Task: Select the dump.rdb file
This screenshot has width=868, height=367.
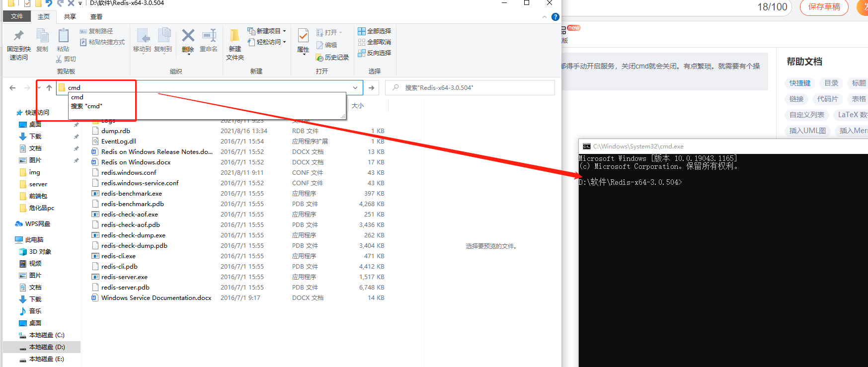Action: 116,131
